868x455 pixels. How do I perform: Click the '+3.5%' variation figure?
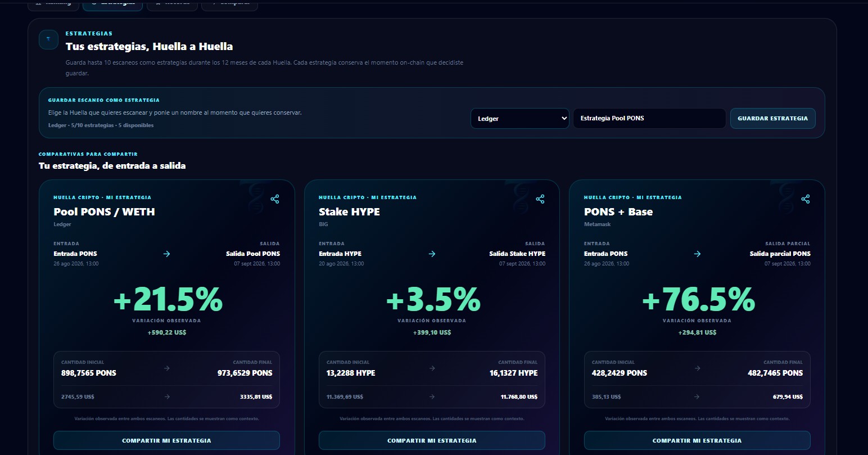[433, 299]
